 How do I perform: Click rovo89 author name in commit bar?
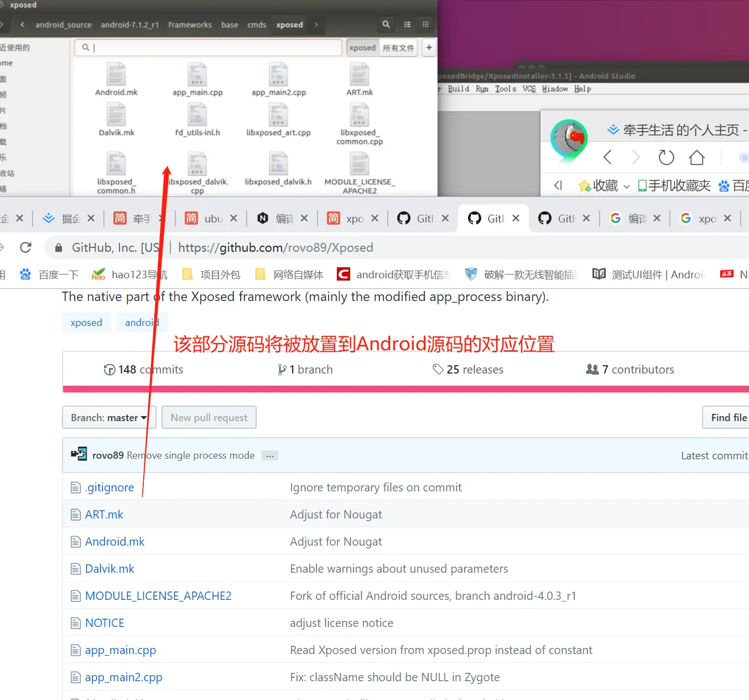[x=108, y=455]
